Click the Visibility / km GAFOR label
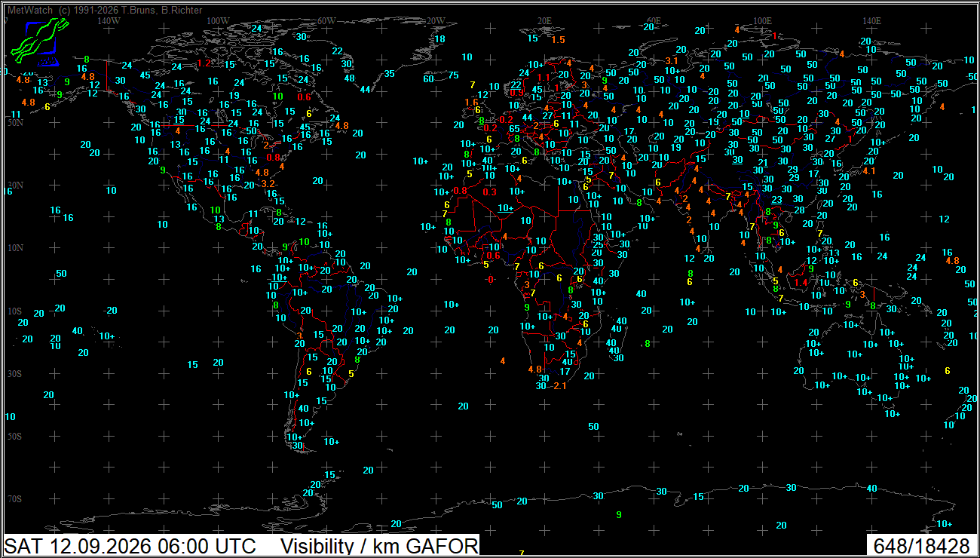 click(x=379, y=546)
